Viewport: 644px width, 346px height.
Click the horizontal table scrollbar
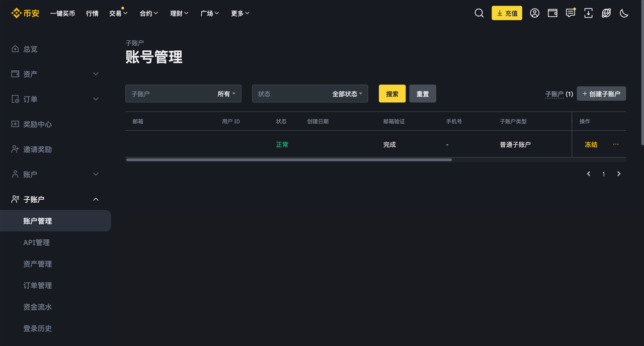[x=289, y=160]
